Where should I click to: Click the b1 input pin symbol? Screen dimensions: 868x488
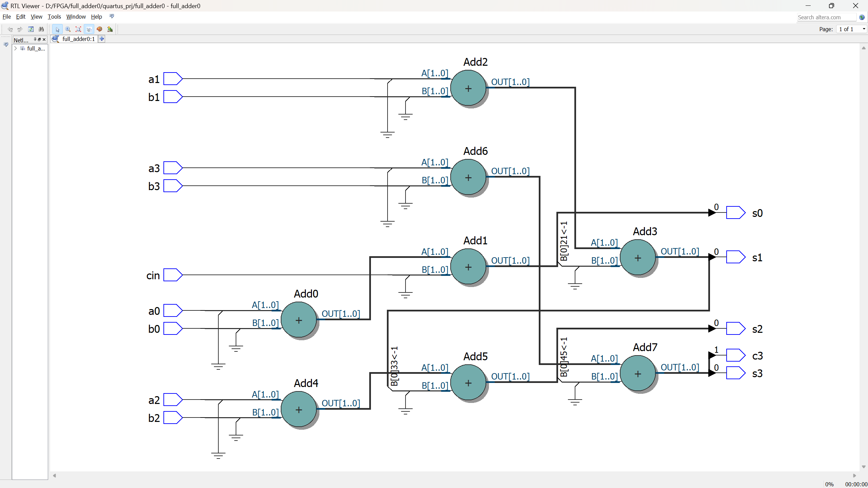(173, 97)
